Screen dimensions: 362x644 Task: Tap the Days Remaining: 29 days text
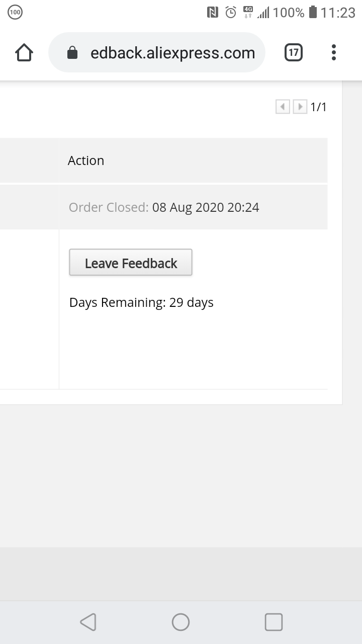pyautogui.click(x=141, y=302)
